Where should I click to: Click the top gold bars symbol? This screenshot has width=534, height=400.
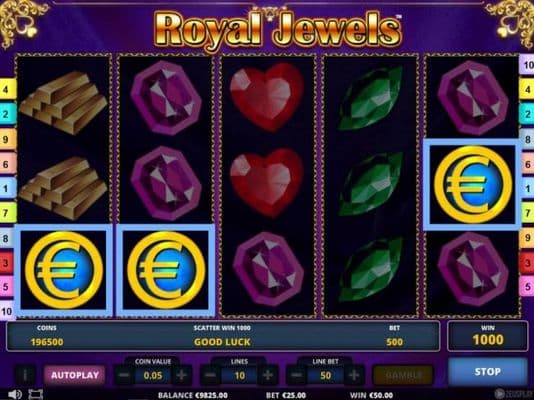[x=64, y=102]
